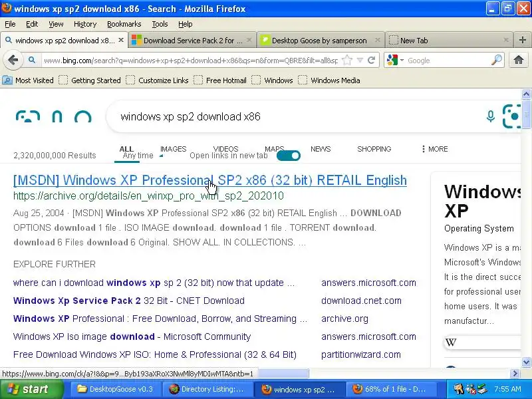Click the address bar URL field
Screen dimensions: 532x399
click(x=191, y=61)
